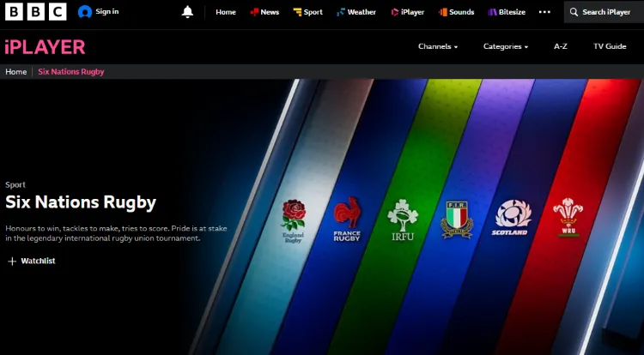Click the IRFU shamrock crest
644x355 pixels.
[x=403, y=220]
